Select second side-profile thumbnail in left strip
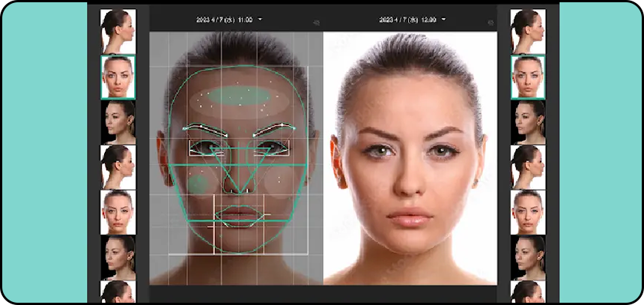Viewport: 644px width, 305px height. click(x=118, y=167)
